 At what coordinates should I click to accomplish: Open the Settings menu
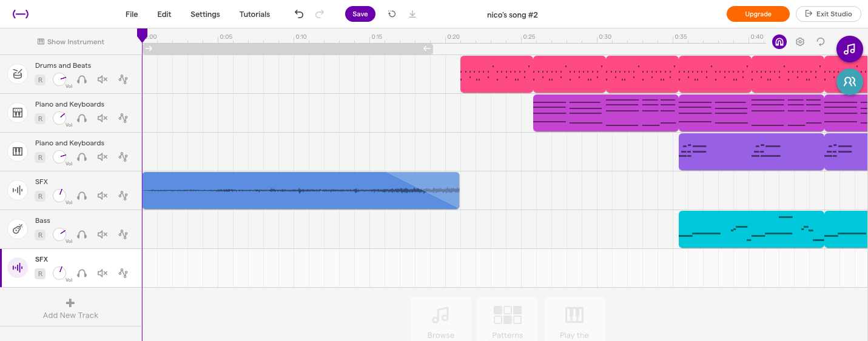[x=205, y=14]
